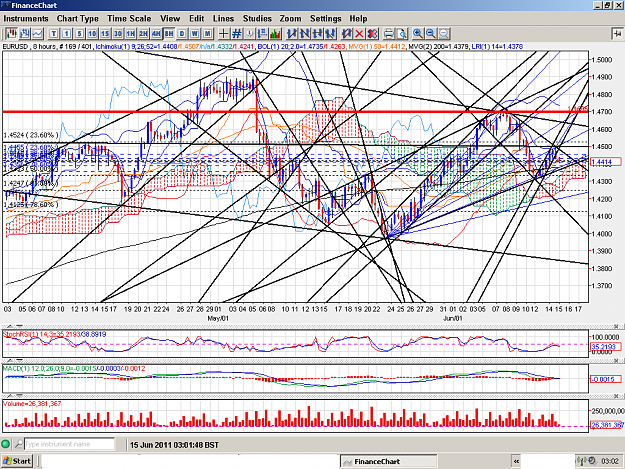Click the search magnifier beside instrument field
The height and width of the screenshot is (469, 625).
[19, 444]
